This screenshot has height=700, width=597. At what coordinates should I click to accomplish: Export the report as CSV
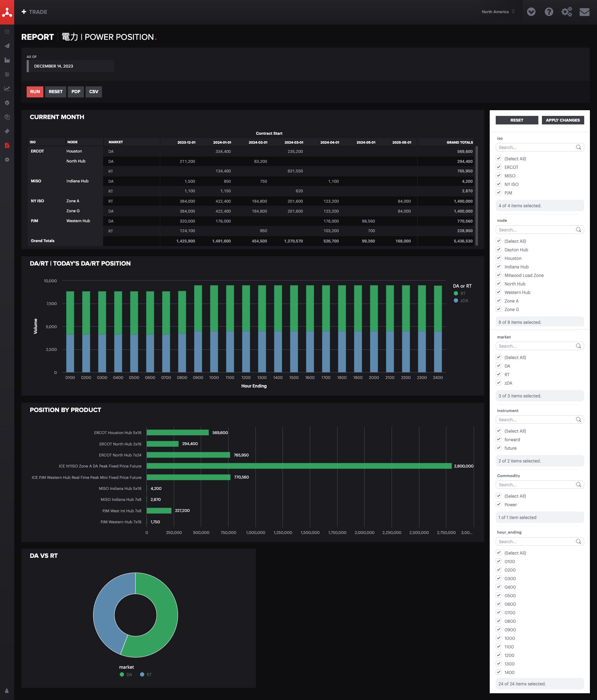[x=93, y=92]
